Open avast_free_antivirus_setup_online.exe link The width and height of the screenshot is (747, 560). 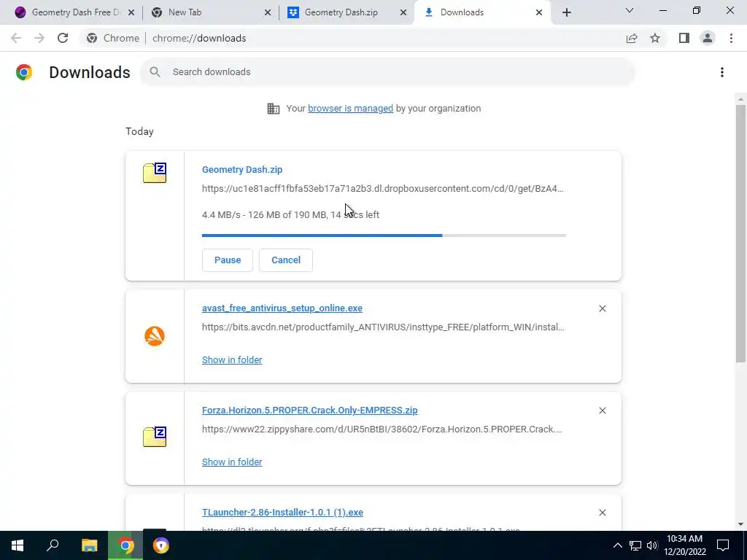(282, 308)
